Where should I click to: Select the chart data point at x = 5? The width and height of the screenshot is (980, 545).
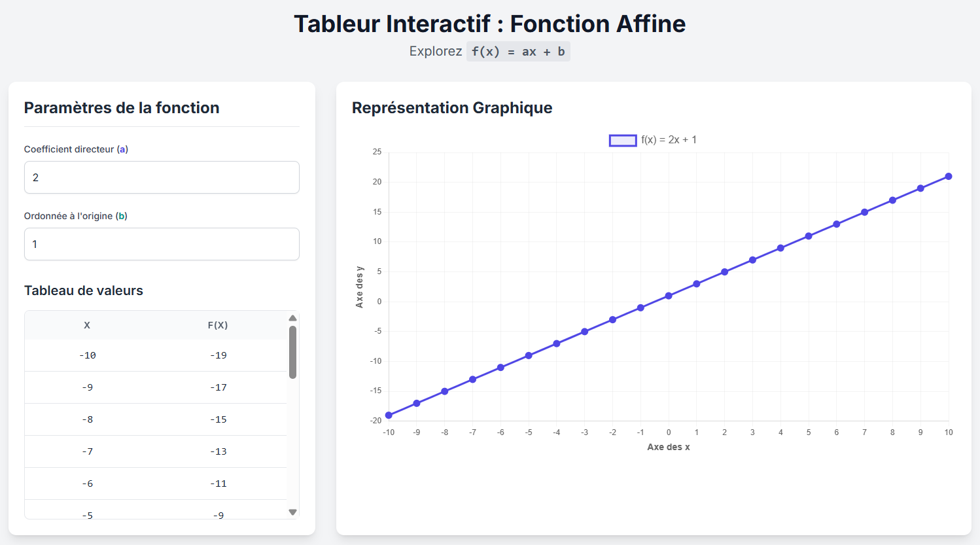pyautogui.click(x=809, y=236)
